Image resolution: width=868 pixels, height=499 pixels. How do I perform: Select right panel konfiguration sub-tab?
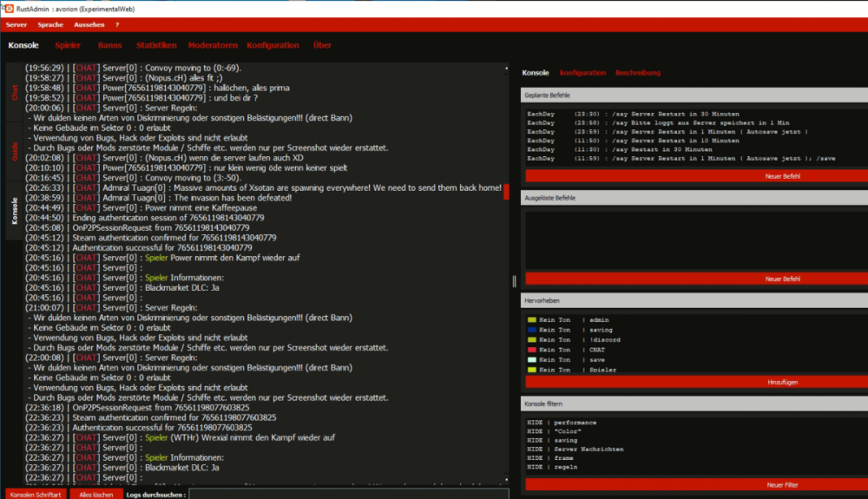[x=582, y=73]
